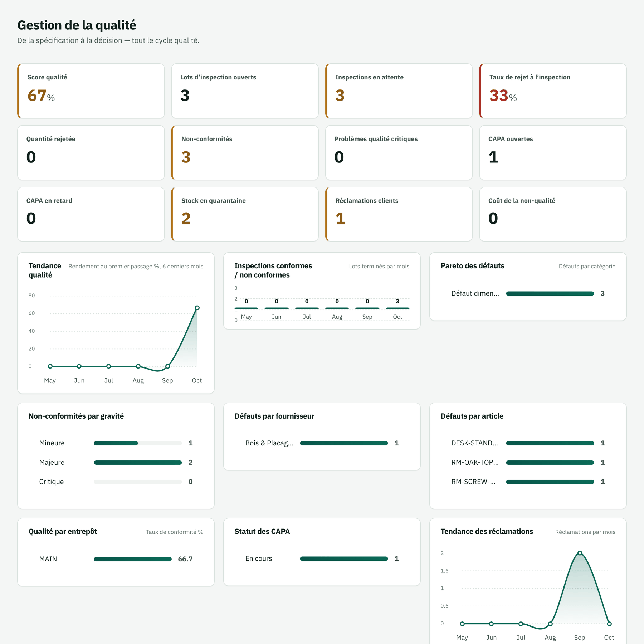Click the Aug point in Tendance des réclamations
644x644 pixels.
(550, 624)
